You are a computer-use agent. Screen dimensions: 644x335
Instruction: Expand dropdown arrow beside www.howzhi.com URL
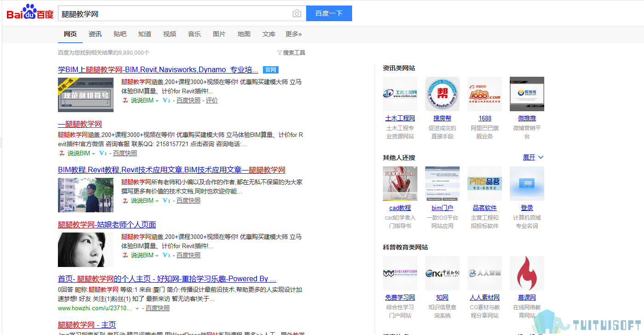(137, 308)
